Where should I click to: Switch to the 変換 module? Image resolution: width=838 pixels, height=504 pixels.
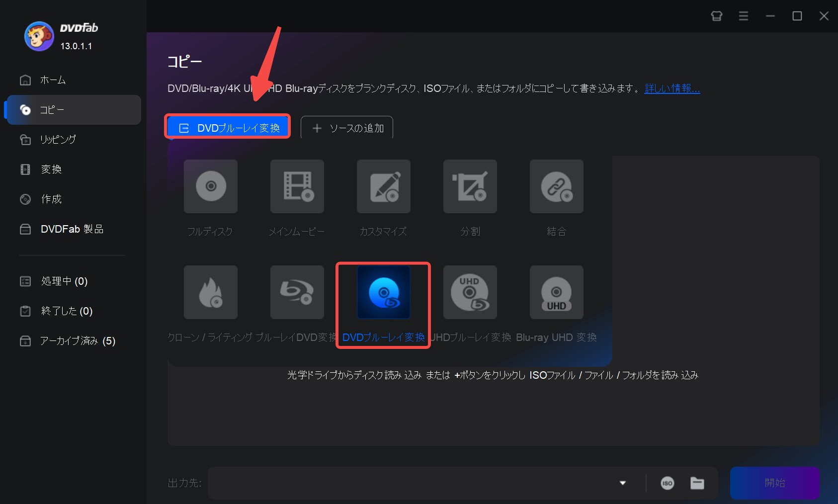pyautogui.click(x=74, y=169)
